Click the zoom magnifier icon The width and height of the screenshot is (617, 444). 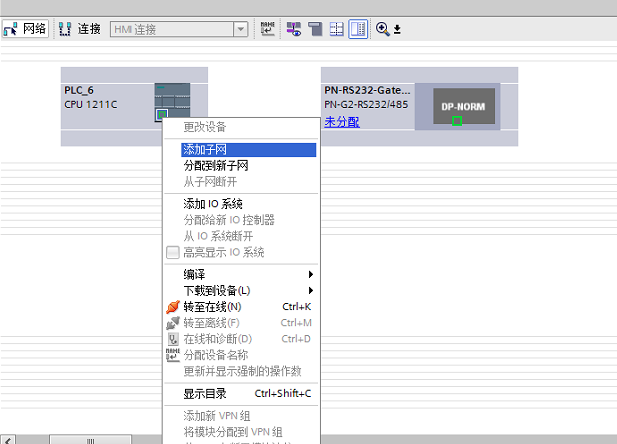coord(382,29)
